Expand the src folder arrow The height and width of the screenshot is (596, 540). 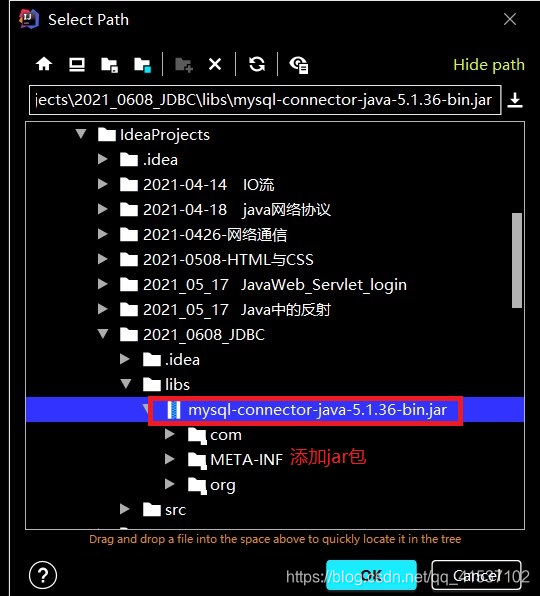125,509
